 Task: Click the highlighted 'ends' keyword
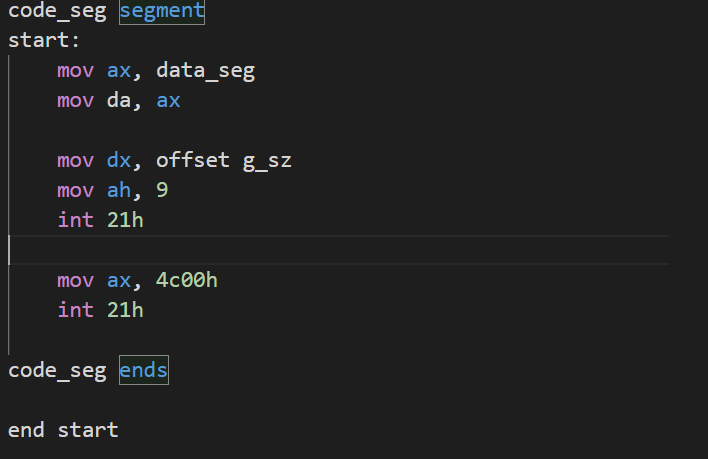pos(144,370)
